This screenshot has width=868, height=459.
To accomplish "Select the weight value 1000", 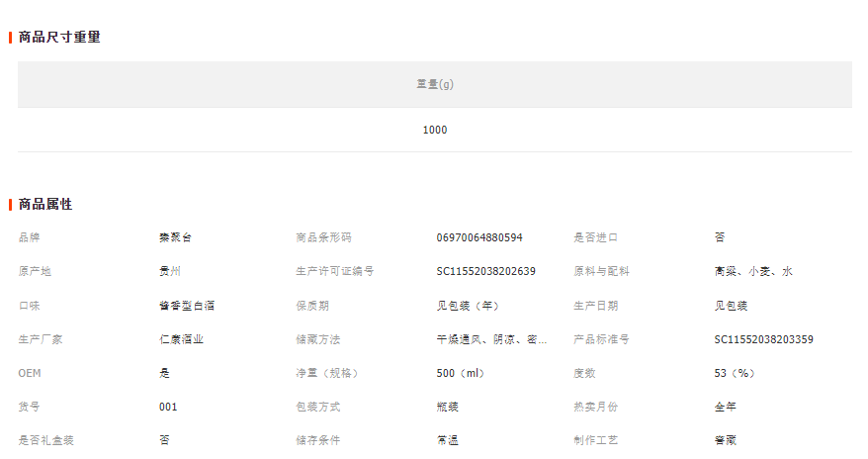I will click(435, 130).
